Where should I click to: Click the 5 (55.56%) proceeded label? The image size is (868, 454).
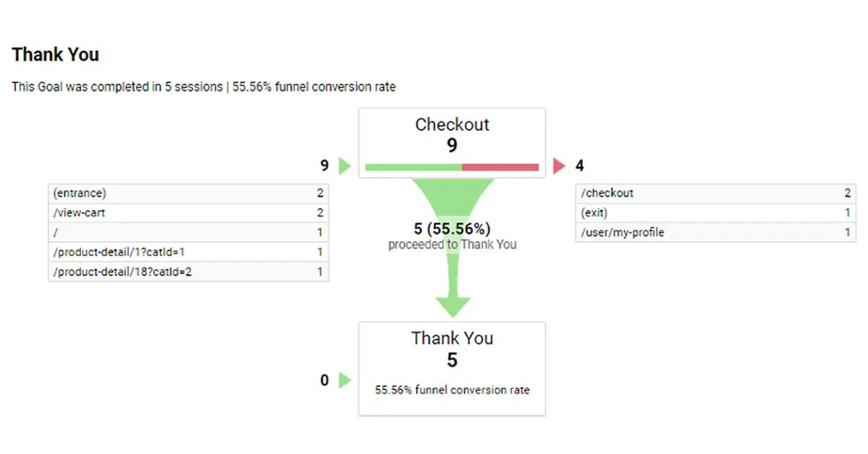click(x=452, y=229)
